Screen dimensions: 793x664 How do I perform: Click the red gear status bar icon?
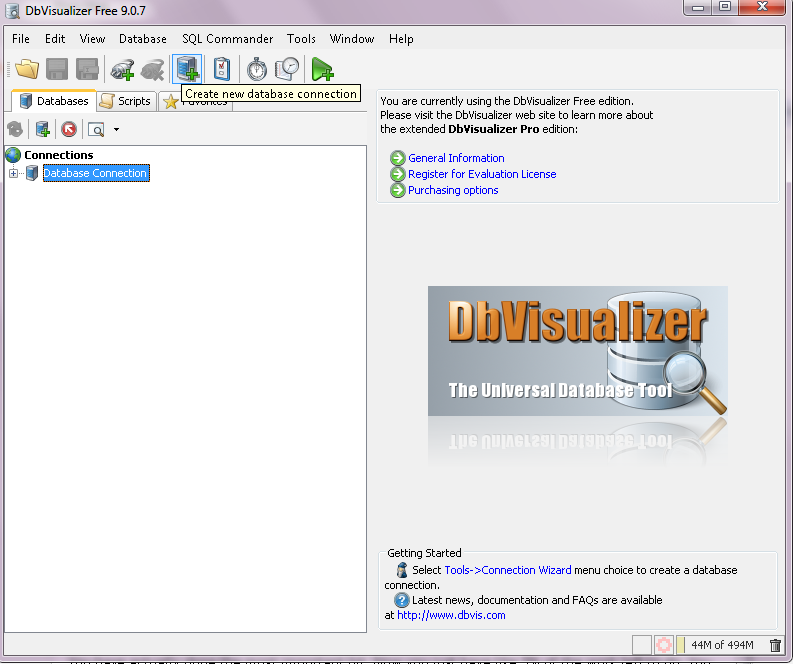tap(664, 645)
